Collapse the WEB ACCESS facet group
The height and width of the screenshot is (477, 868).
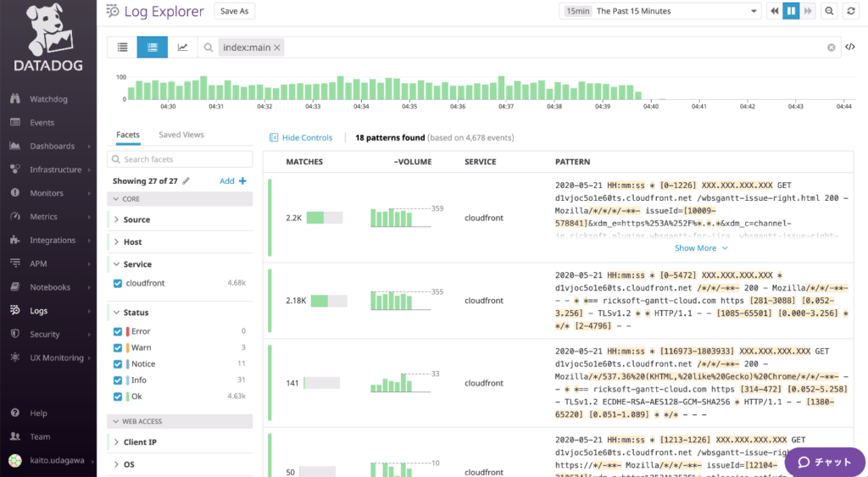180,421
